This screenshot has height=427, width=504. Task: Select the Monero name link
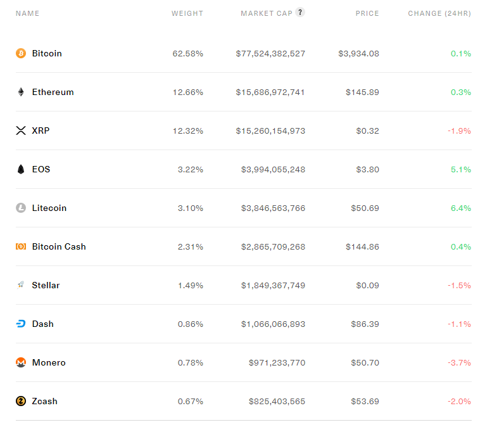point(49,363)
